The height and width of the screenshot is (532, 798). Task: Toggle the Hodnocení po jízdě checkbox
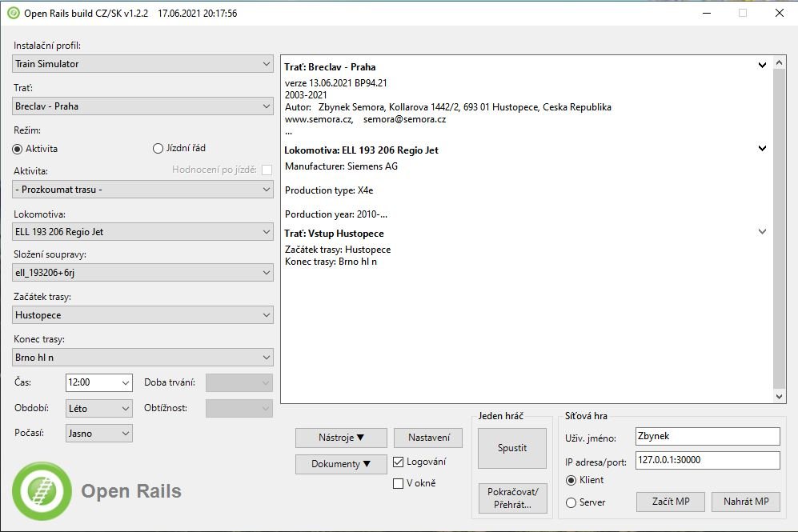pos(267,170)
